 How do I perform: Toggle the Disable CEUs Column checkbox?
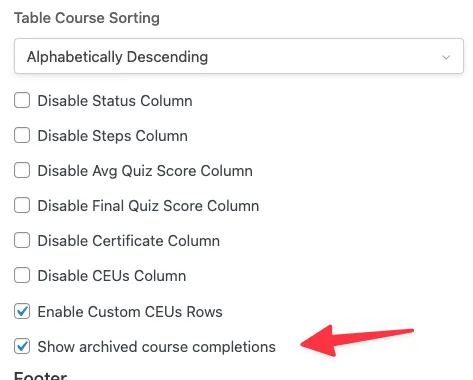(22, 275)
